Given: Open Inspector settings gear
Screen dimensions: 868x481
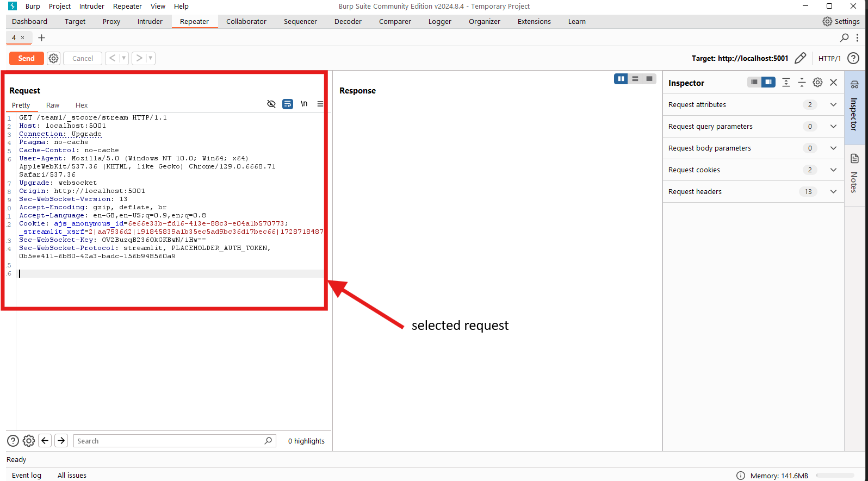Looking at the screenshot, I should tap(817, 82).
